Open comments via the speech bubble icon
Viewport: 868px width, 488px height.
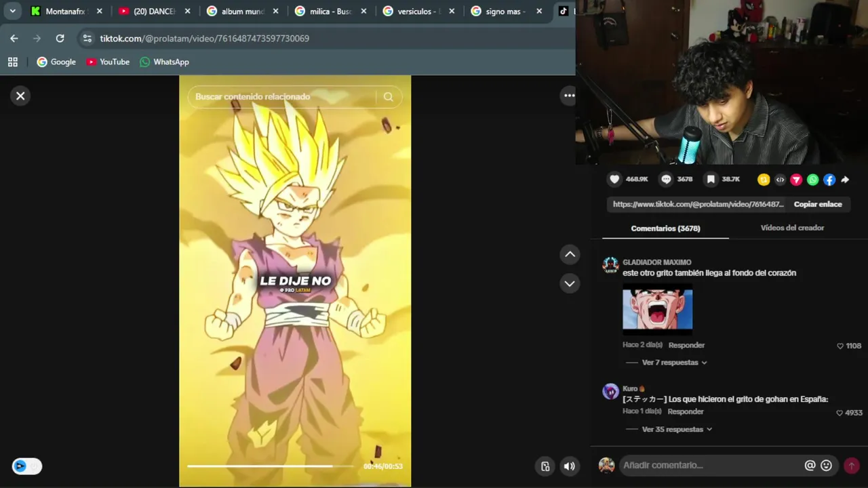tap(666, 180)
